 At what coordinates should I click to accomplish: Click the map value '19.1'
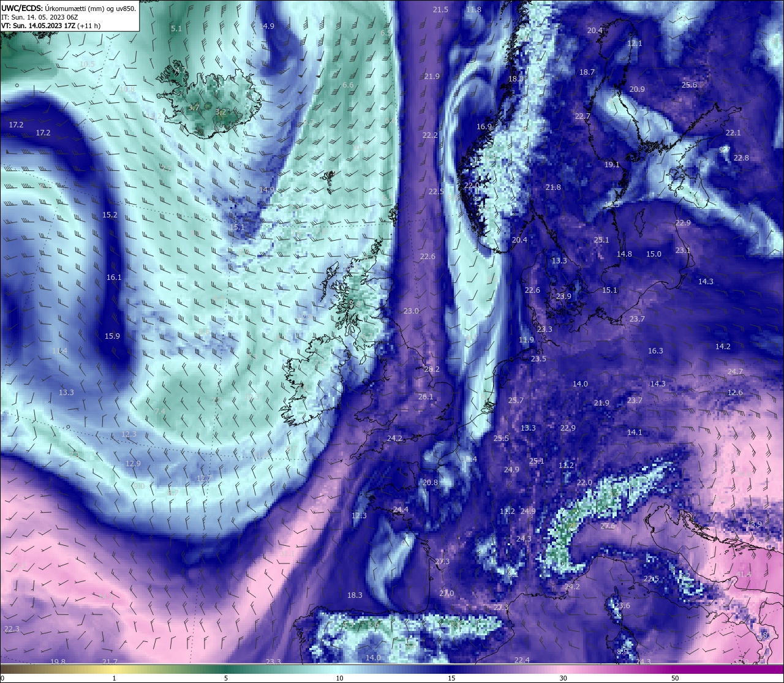[612, 165]
